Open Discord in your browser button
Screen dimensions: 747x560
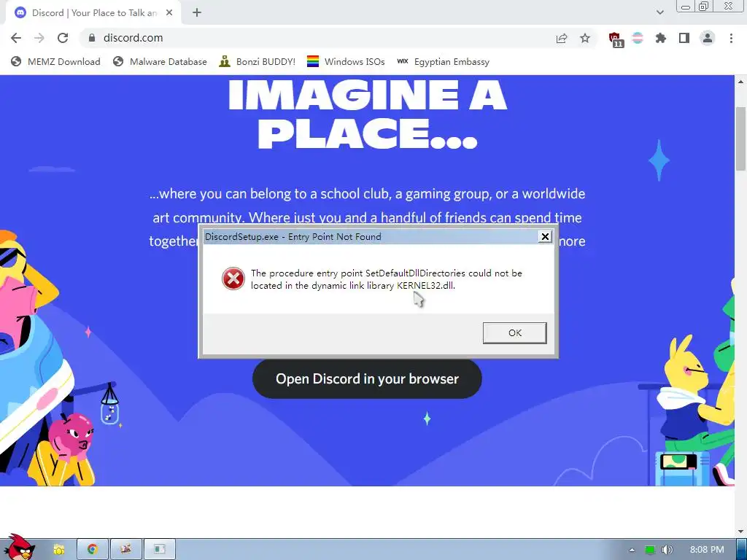tap(367, 378)
